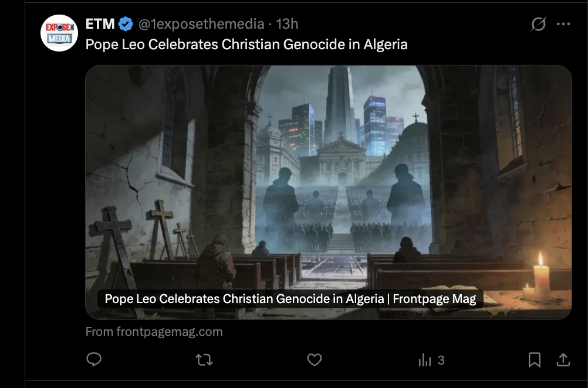
Task: Visit the @1exposethemedia handle link
Action: (201, 24)
